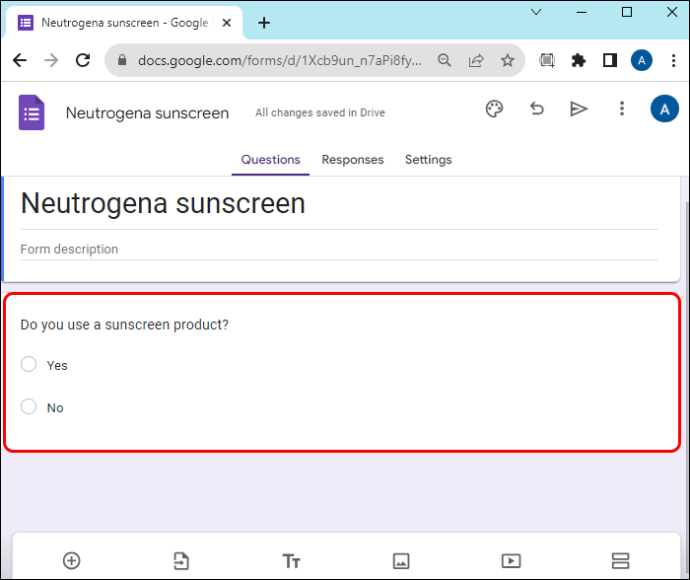This screenshot has width=690, height=580.
Task: Open the Extensions puzzle icon
Action: click(x=578, y=60)
